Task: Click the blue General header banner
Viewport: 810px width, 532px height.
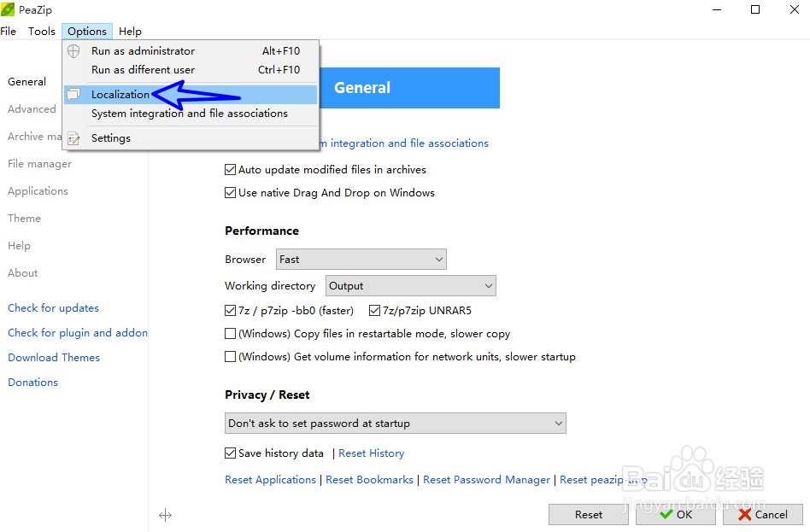Action: 409,88
